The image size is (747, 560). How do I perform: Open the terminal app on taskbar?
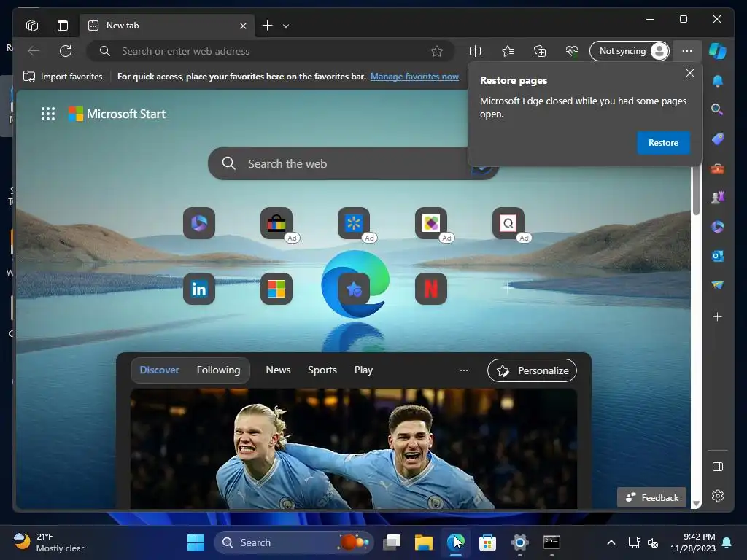click(x=551, y=542)
